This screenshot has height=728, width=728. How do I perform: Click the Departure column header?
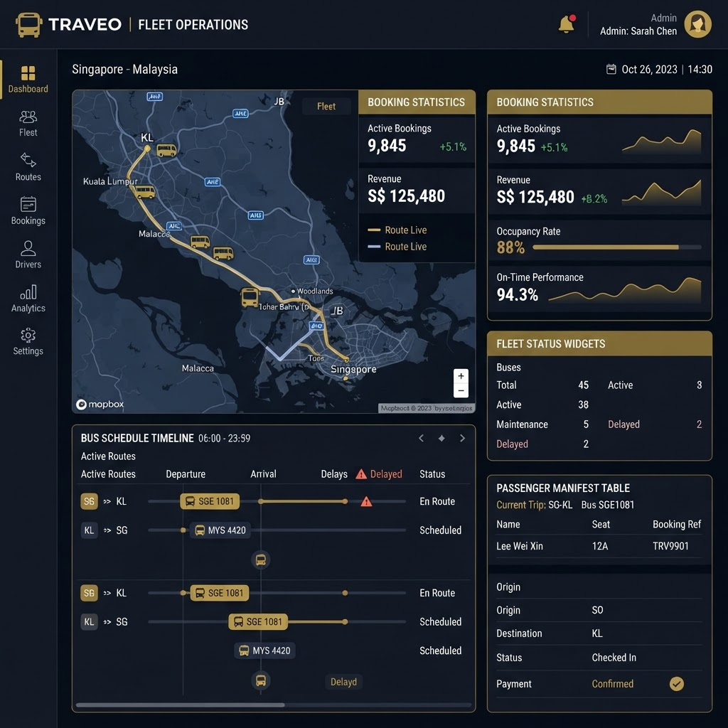[186, 474]
